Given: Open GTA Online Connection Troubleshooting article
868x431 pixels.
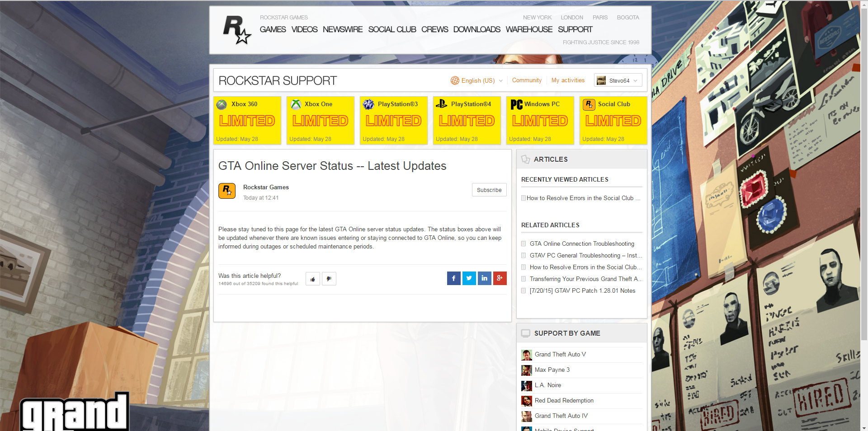Looking at the screenshot, I should click(582, 244).
